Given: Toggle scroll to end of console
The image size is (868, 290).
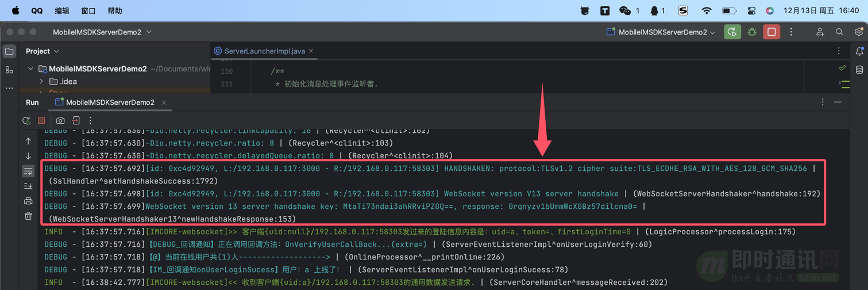Looking at the screenshot, I should point(28,186).
